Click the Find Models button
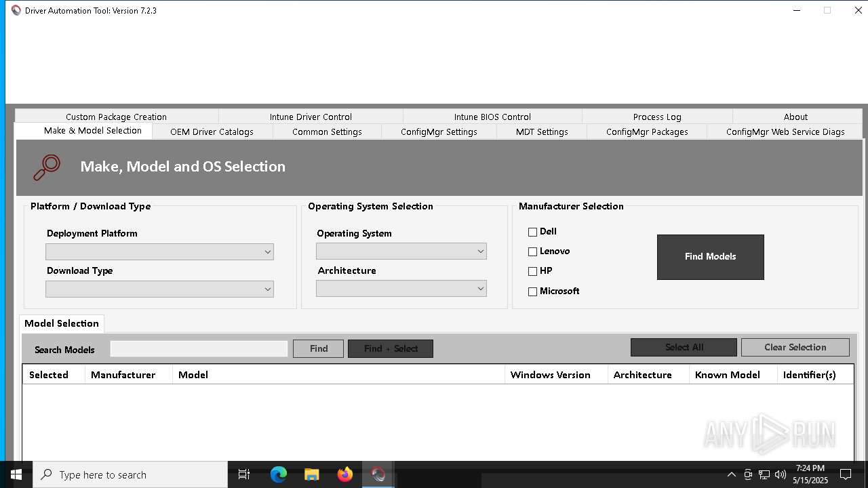868x488 pixels. coord(711,257)
